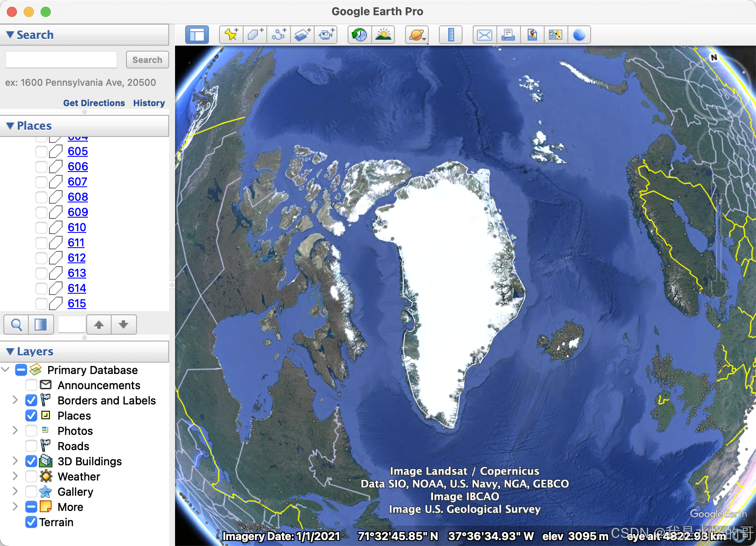
Task: Open place 611 link
Action: tap(76, 243)
